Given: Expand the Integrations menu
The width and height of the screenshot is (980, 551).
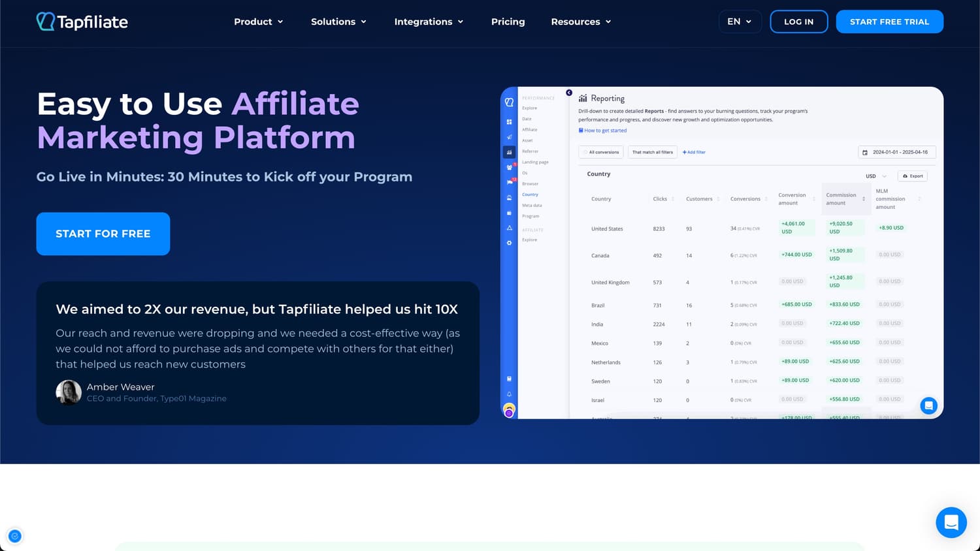Looking at the screenshot, I should click(429, 22).
